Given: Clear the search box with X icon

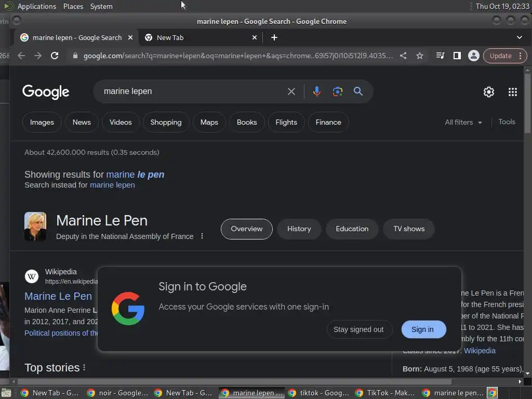Looking at the screenshot, I should click(x=291, y=91).
